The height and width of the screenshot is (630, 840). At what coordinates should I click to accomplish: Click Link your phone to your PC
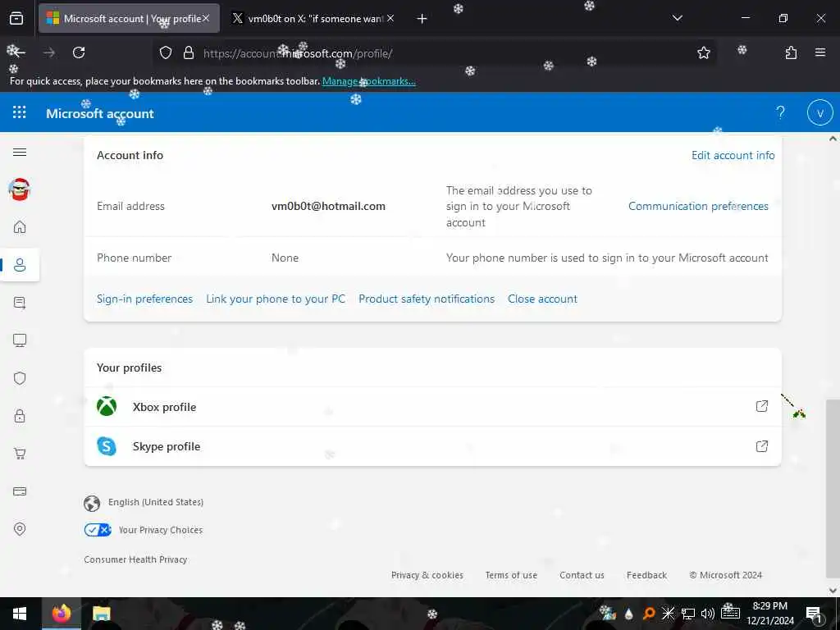point(276,299)
